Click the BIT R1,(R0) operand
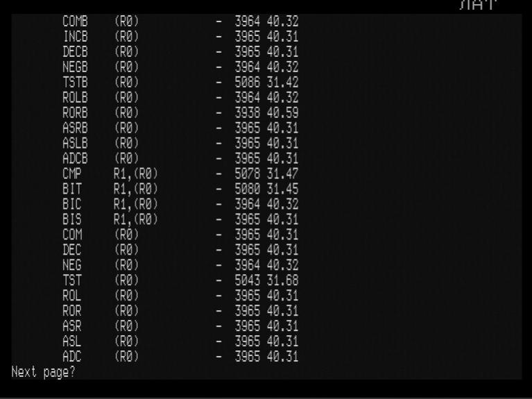 click(136, 189)
